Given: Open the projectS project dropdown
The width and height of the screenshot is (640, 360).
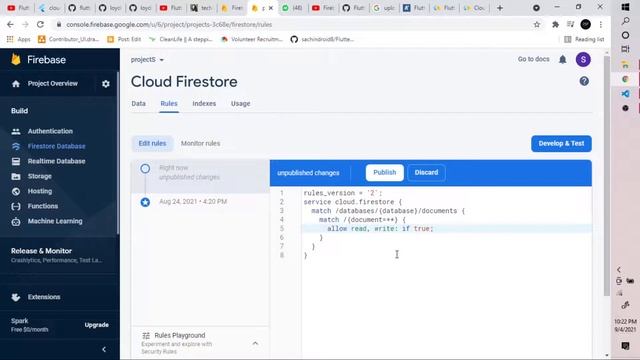Looking at the screenshot, I should click(x=147, y=60).
